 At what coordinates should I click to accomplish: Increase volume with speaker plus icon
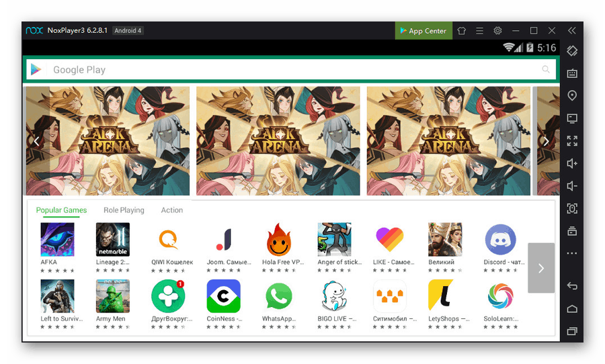(x=572, y=163)
